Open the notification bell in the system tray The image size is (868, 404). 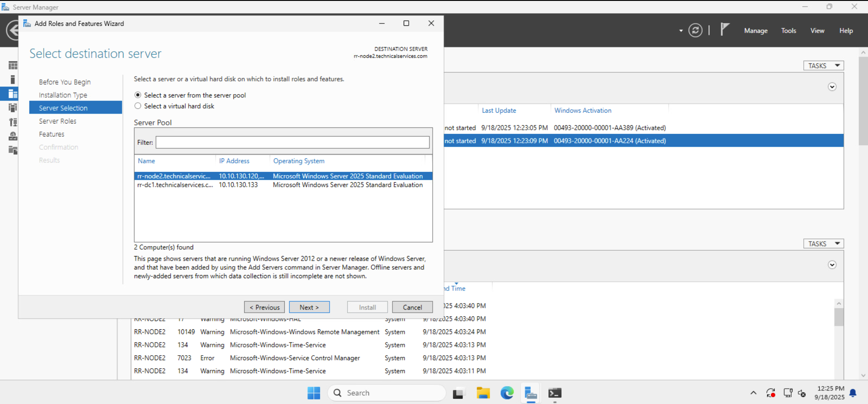pos(853,393)
